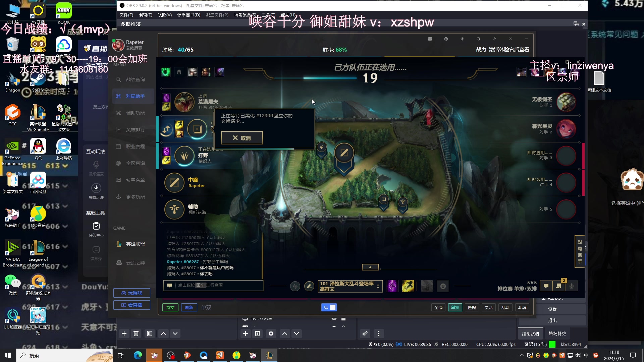The width and height of the screenshot is (644, 362).
Task: Open 战绩查询 in the sidebar
Action: pyautogui.click(x=131, y=79)
